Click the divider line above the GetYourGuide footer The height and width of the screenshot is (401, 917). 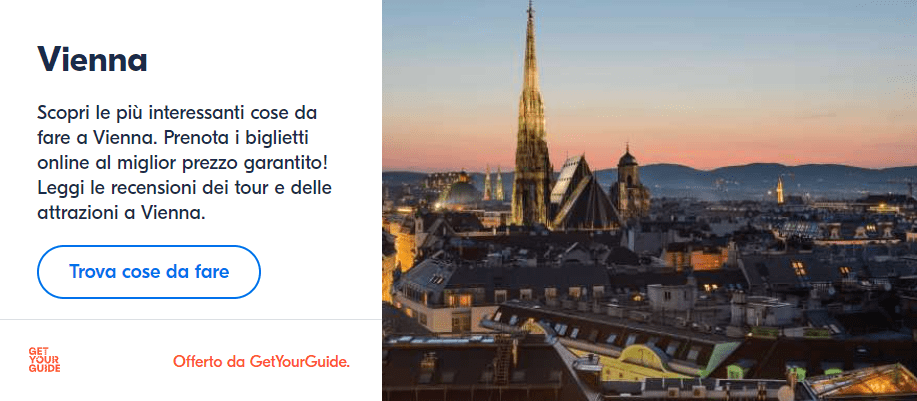pyautogui.click(x=191, y=320)
